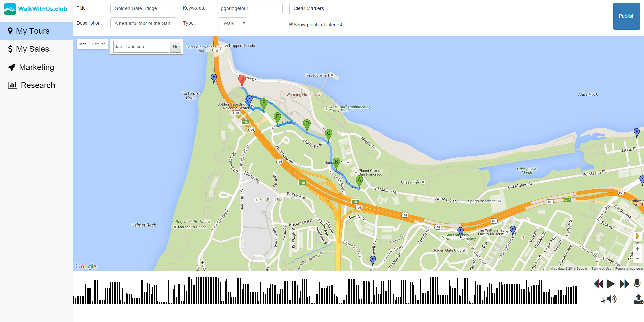
Task: Select green marker D on the route
Action: click(307, 125)
